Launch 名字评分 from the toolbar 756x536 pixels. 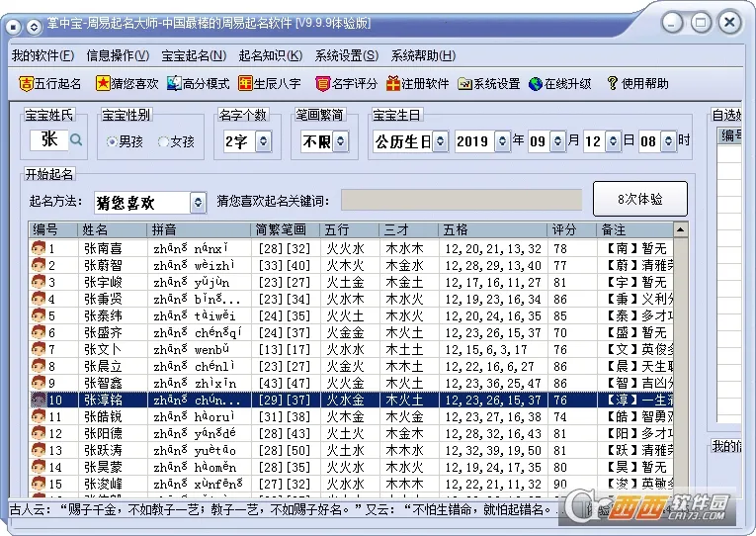tap(322, 84)
